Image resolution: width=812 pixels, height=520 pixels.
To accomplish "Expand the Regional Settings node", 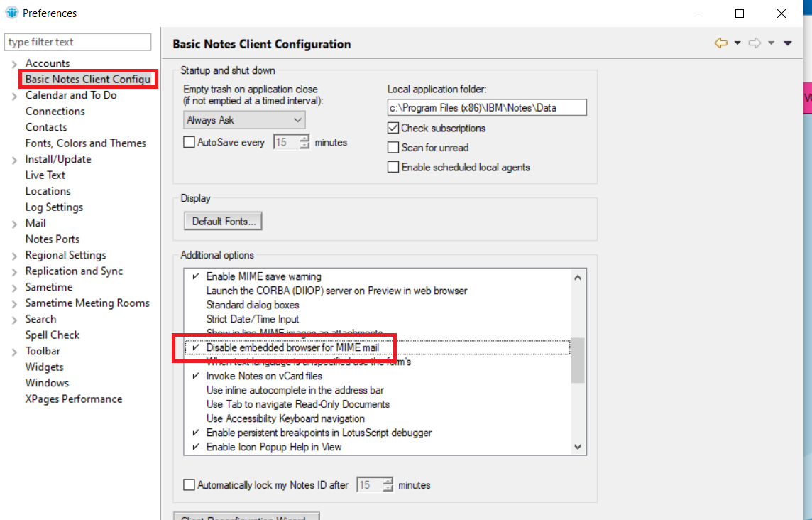I will 14,256.
